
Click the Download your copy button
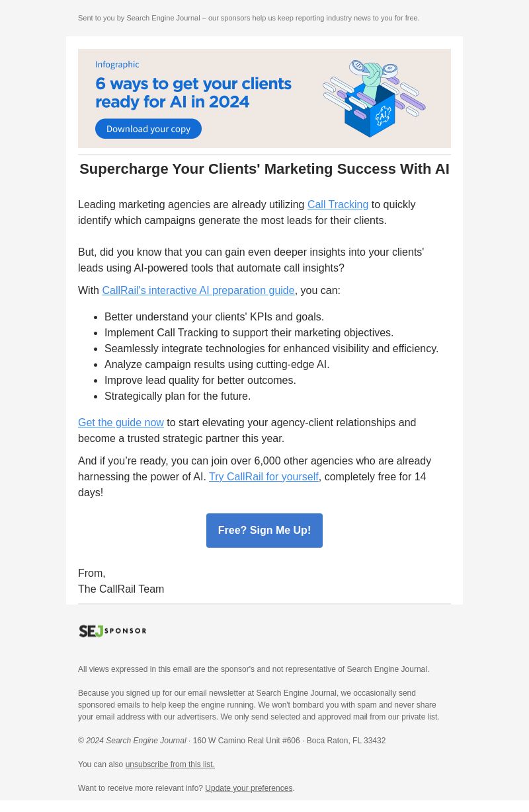point(148,129)
